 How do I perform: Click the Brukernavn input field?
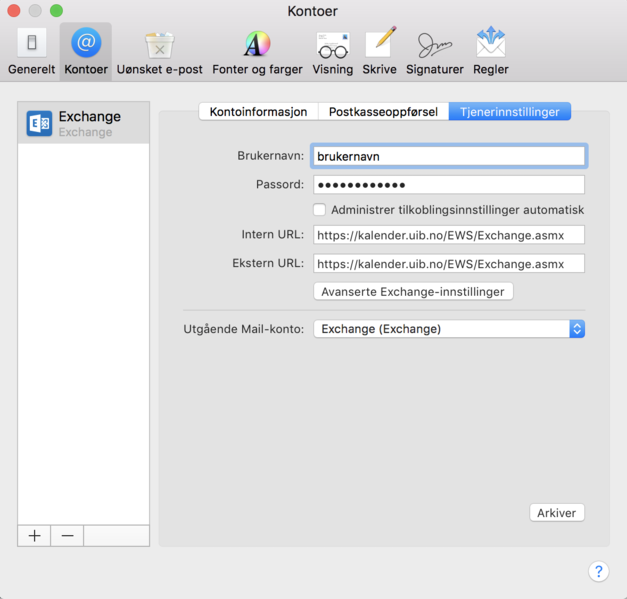pos(448,156)
